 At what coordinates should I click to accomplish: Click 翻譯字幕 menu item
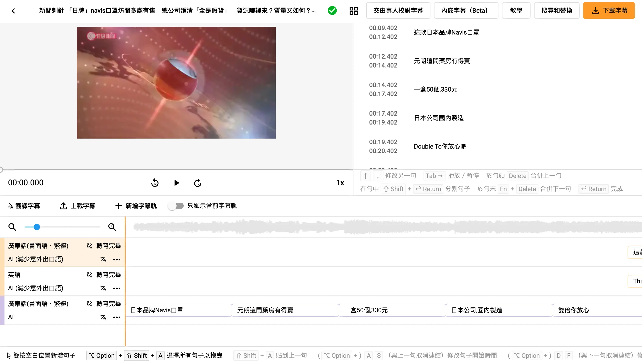(24, 206)
